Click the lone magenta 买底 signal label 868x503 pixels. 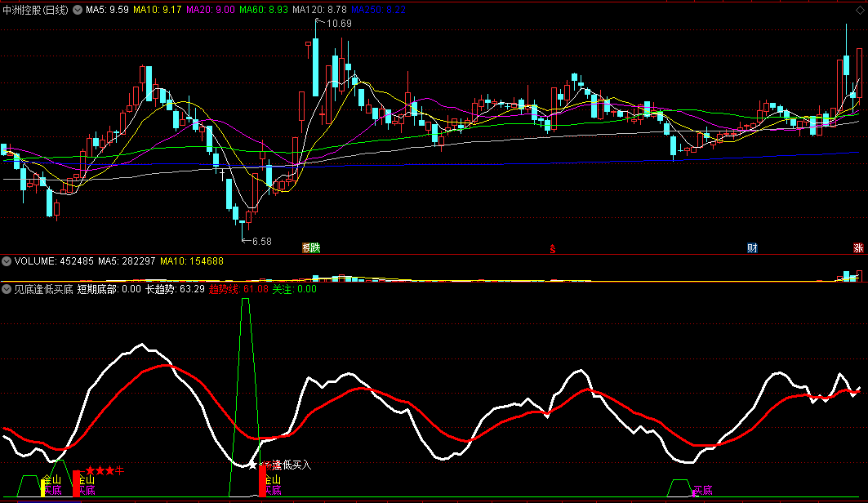pos(702,490)
